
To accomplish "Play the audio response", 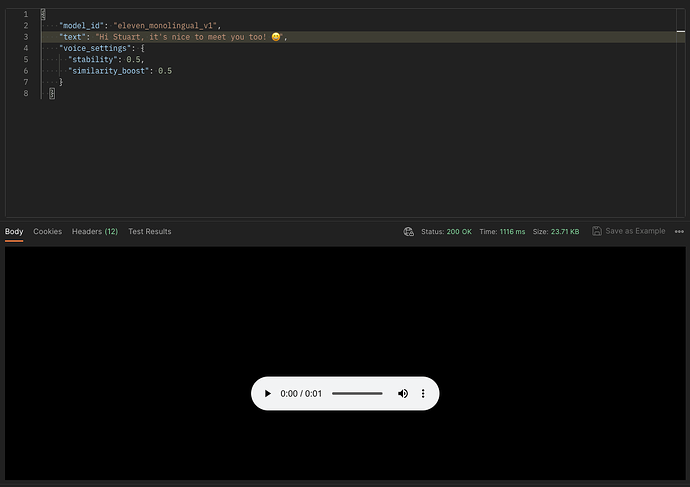I will click(x=267, y=394).
